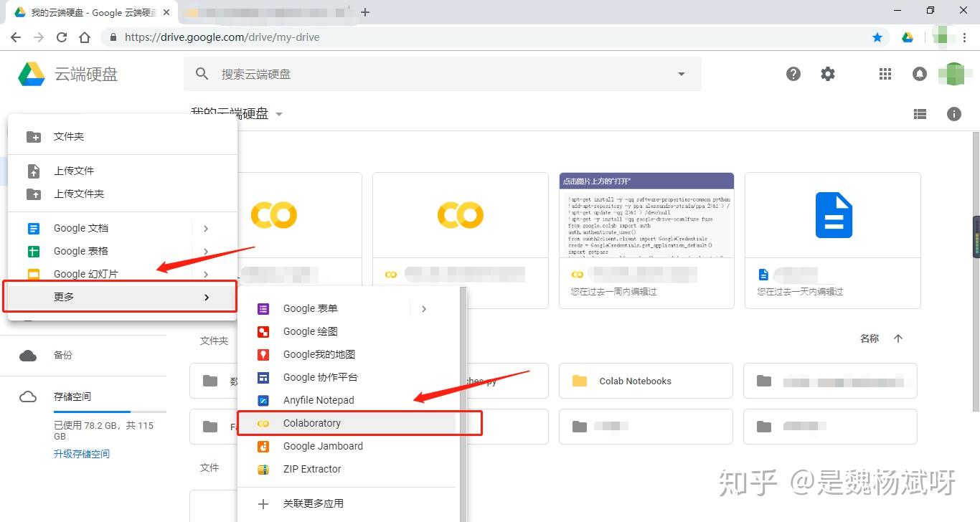Screen dimensions: 980x522
Task: Open ZIP Extractor
Action: (311, 469)
